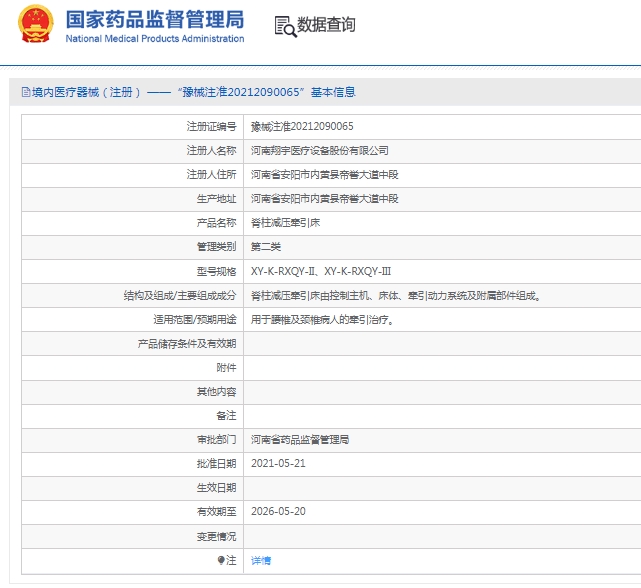Screen dimensions: 641x588
Task: Click the 国家药品监督管理局 site title
Action: pos(155,19)
